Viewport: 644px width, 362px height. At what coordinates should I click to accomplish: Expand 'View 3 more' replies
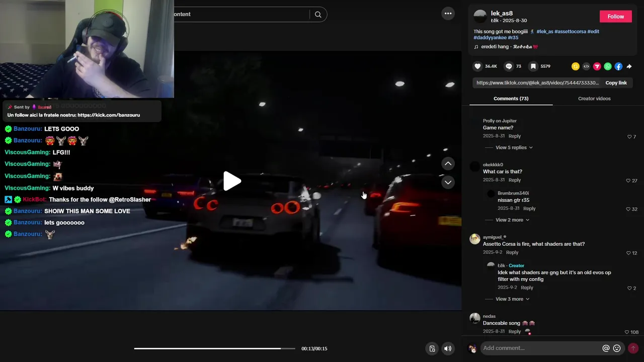tap(512, 299)
